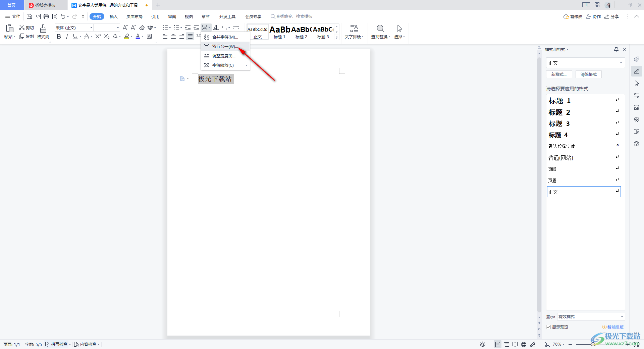644x349 pixels.
Task: Copy the selection using 复制
Action: tap(26, 36)
